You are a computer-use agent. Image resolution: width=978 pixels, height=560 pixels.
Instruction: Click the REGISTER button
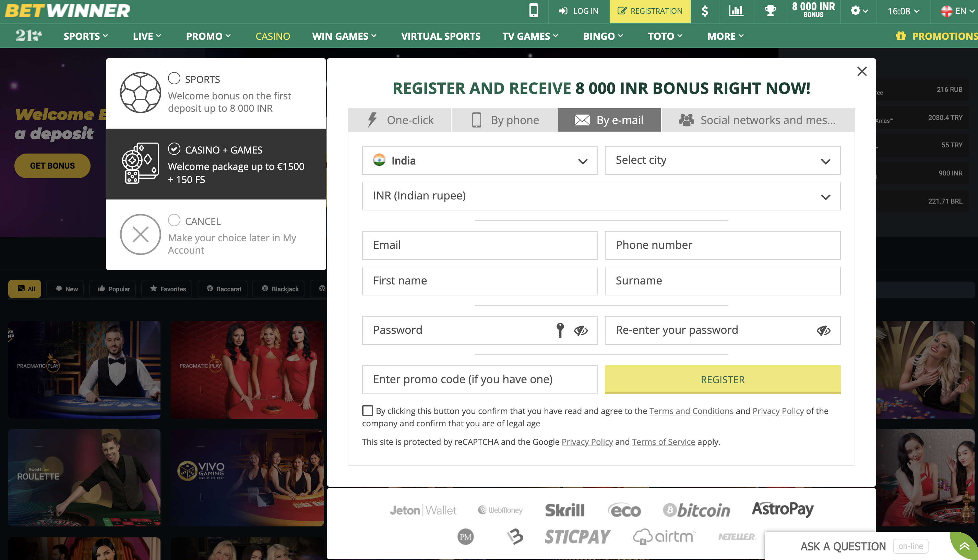[722, 380]
